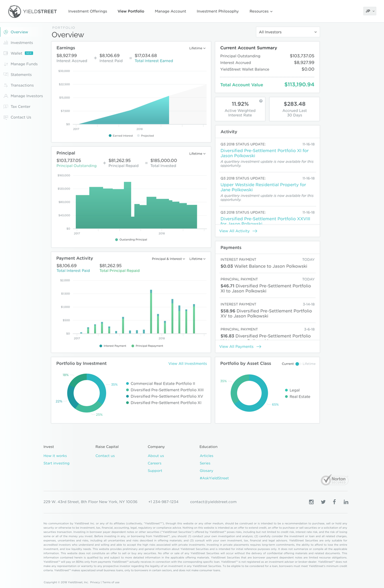Open the LinkedIn footer icon
Viewport: 384px width, 588px height.
point(346,502)
